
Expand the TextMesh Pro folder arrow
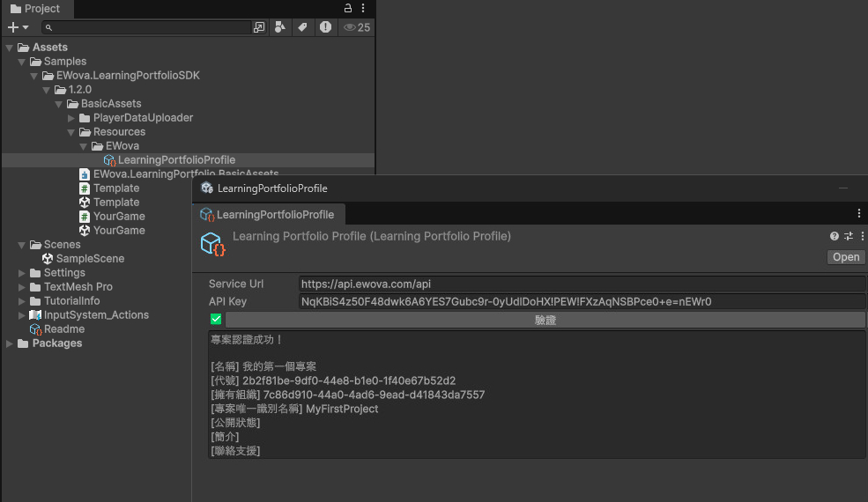point(21,287)
